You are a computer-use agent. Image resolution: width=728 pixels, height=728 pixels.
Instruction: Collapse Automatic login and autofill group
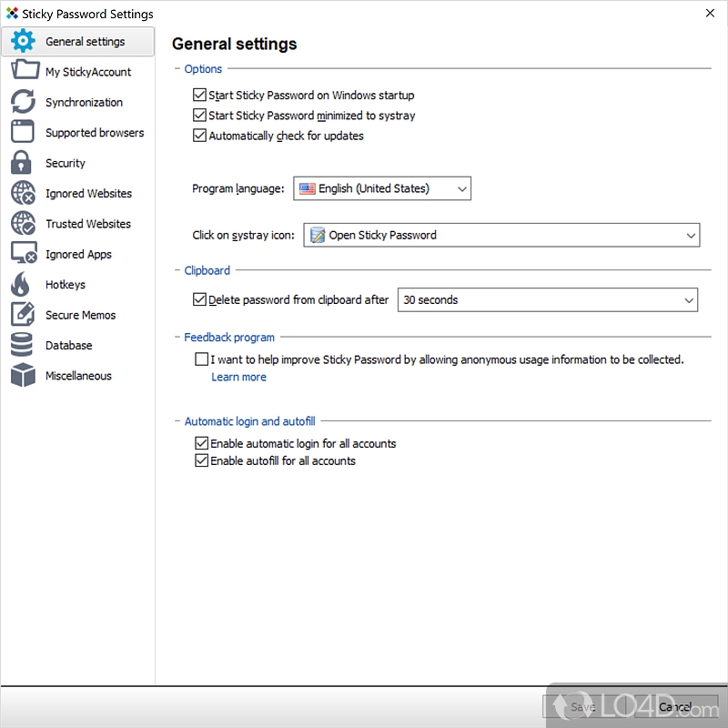(249, 421)
